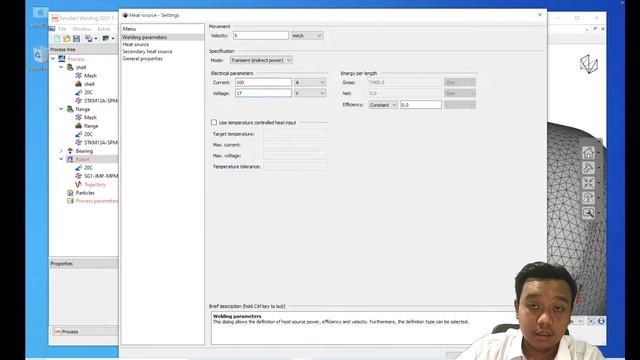This screenshot has width=640, height=360.
Task: Select General properties menu entry
Action: (x=142, y=59)
